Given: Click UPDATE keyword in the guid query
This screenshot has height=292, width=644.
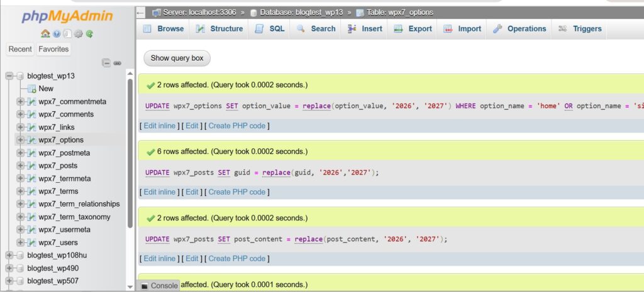Looking at the screenshot, I should (157, 173).
